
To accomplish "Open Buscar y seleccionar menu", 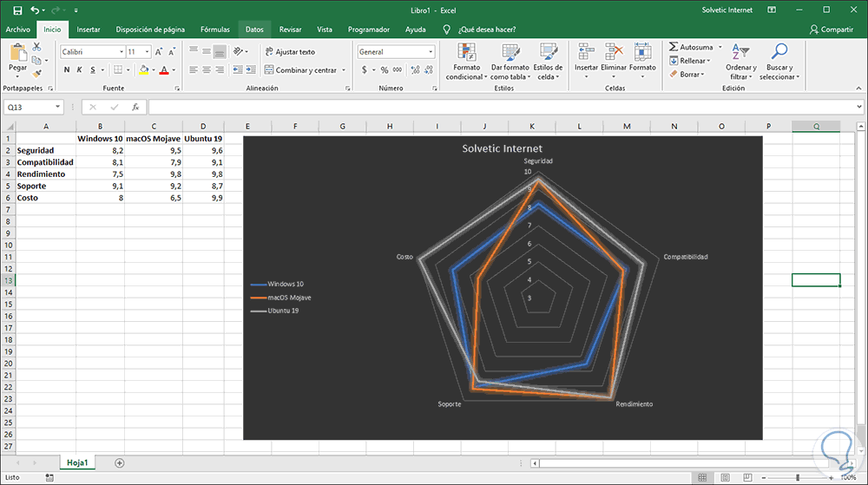I will pyautogui.click(x=779, y=62).
